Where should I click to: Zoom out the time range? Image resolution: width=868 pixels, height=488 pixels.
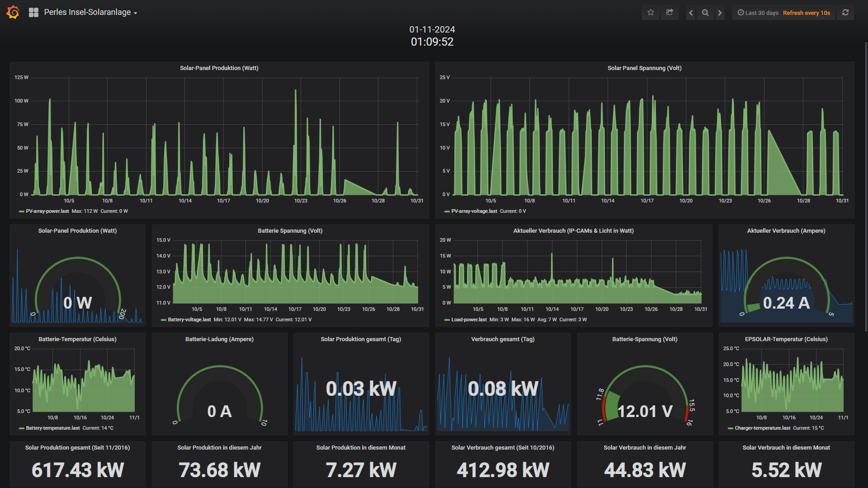tap(705, 13)
